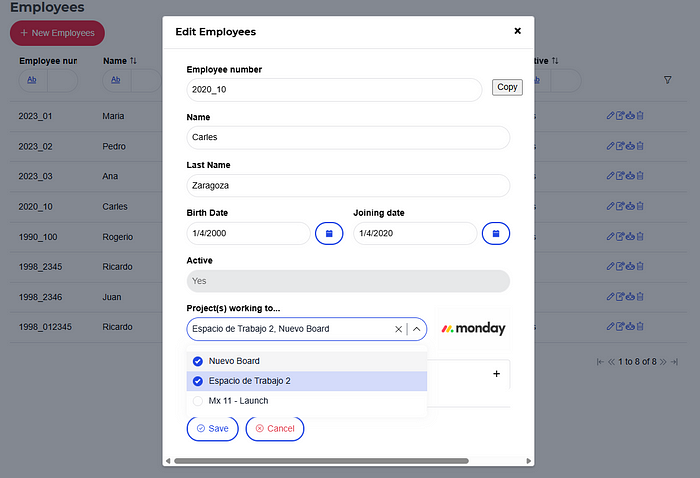700x478 pixels.
Task: Clear selected projects with the X icon
Action: 398,328
